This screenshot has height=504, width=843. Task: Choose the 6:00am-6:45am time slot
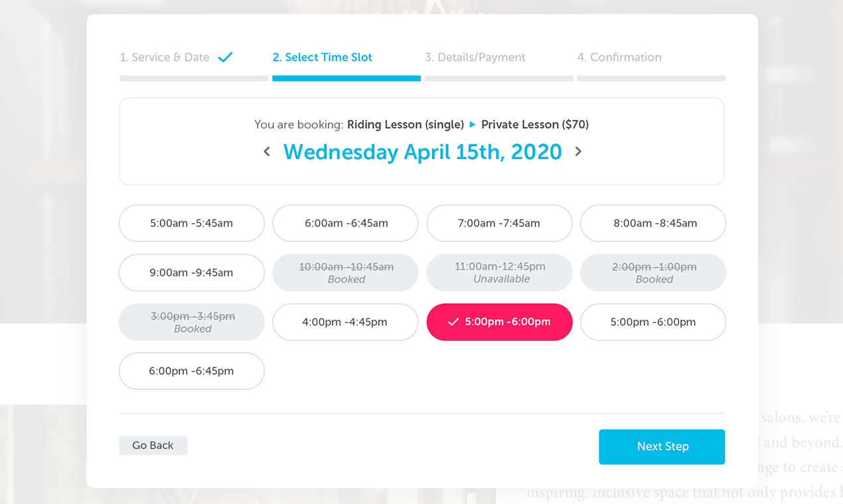pyautogui.click(x=346, y=223)
